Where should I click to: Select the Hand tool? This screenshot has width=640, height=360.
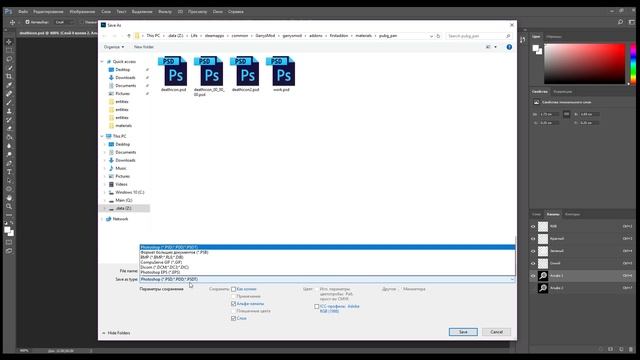coord(9,198)
